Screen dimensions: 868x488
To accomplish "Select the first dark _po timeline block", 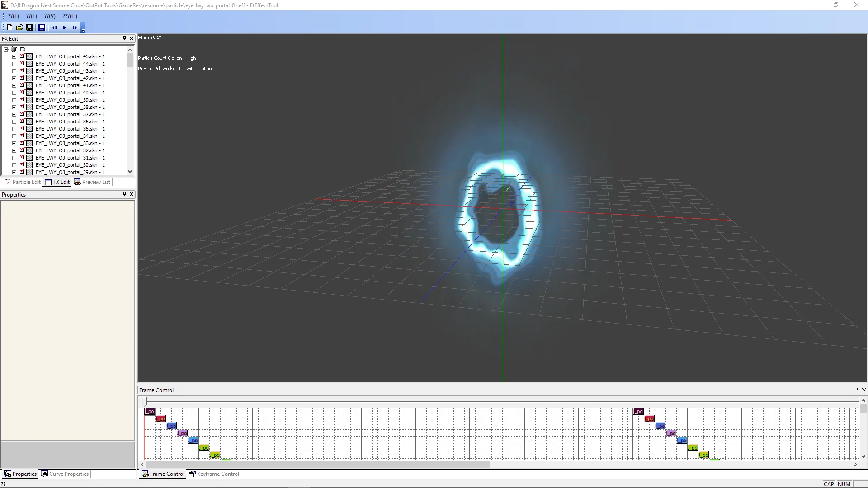I will tap(150, 412).
